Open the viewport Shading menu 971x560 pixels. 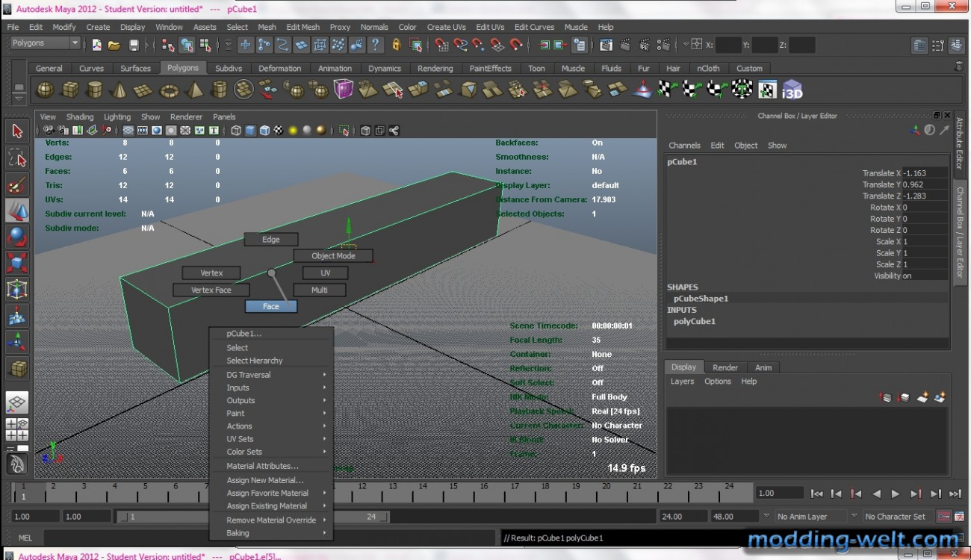pyautogui.click(x=80, y=116)
